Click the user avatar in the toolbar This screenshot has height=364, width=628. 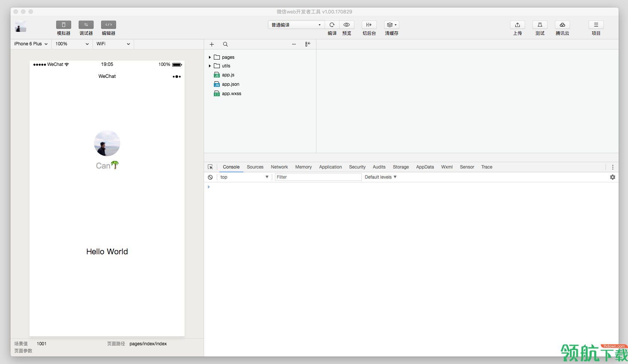[21, 26]
